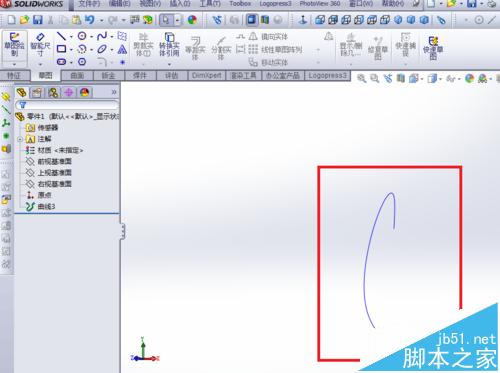The image size is (500, 373).
Task: Click the Section View icon
Action: click(x=401, y=79)
